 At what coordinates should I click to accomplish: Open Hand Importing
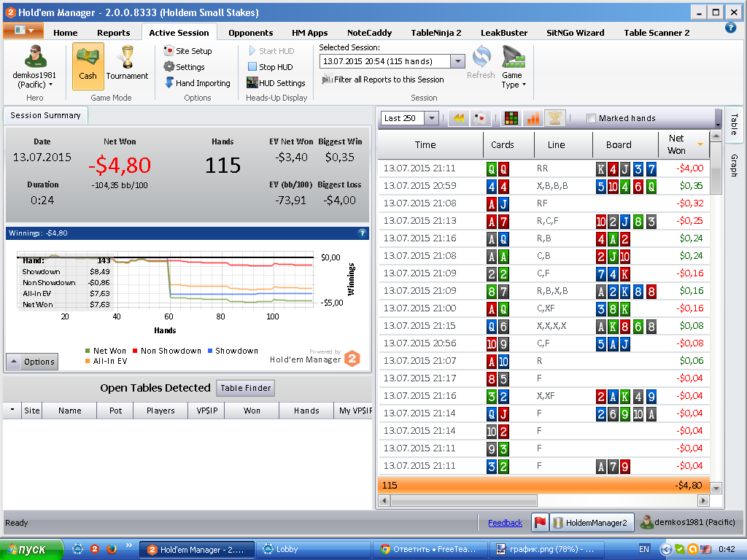[x=197, y=83]
